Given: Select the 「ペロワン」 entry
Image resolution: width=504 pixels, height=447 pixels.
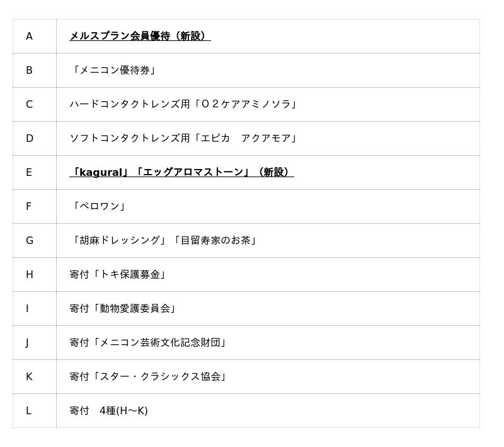Looking at the screenshot, I should pos(99,207).
